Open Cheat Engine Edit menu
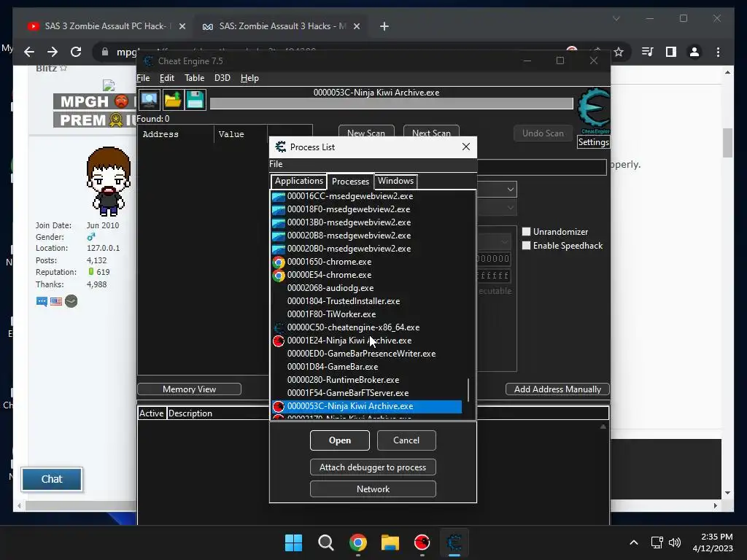Viewport: 747px width, 560px height. point(167,78)
